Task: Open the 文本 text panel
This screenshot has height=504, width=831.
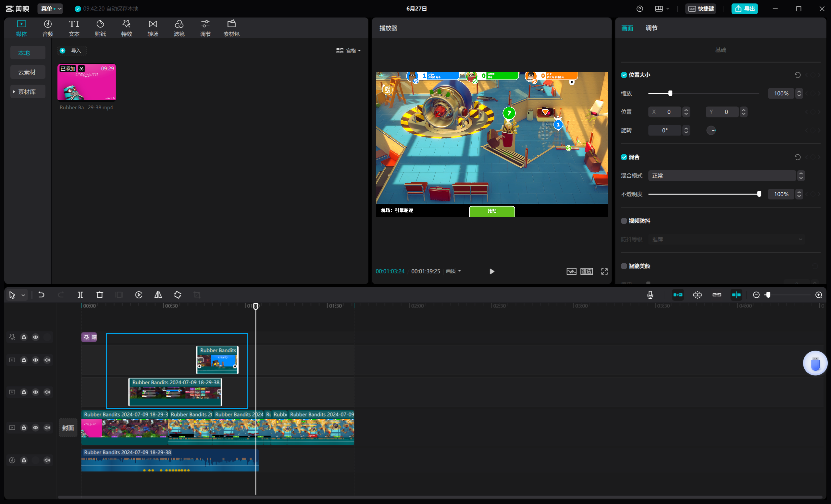Action: tap(74, 28)
